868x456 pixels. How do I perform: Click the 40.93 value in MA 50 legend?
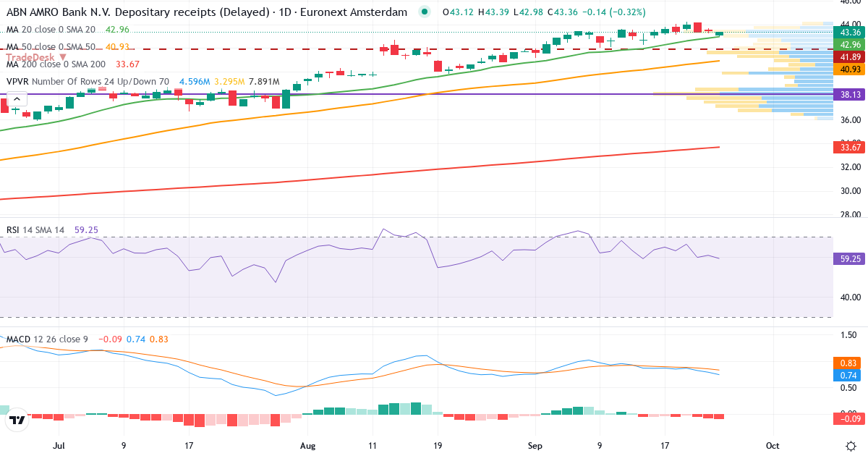[117, 47]
